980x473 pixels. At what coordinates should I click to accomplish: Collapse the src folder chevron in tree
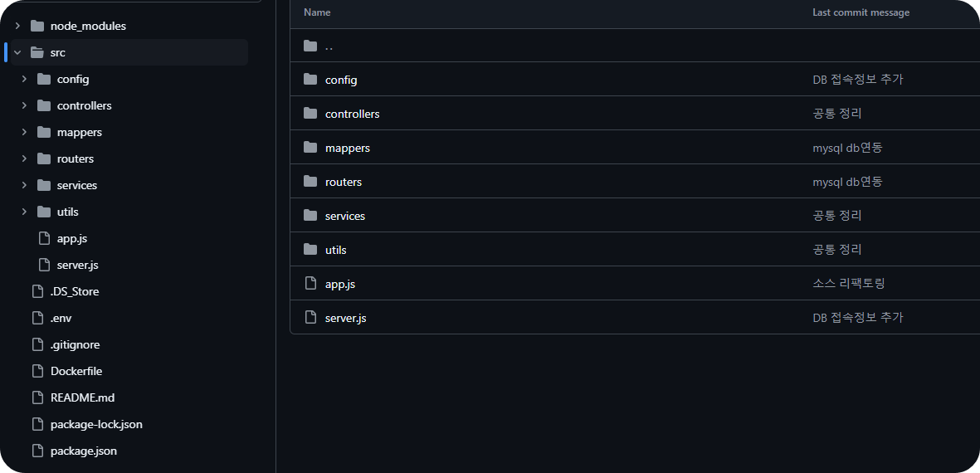[17, 52]
